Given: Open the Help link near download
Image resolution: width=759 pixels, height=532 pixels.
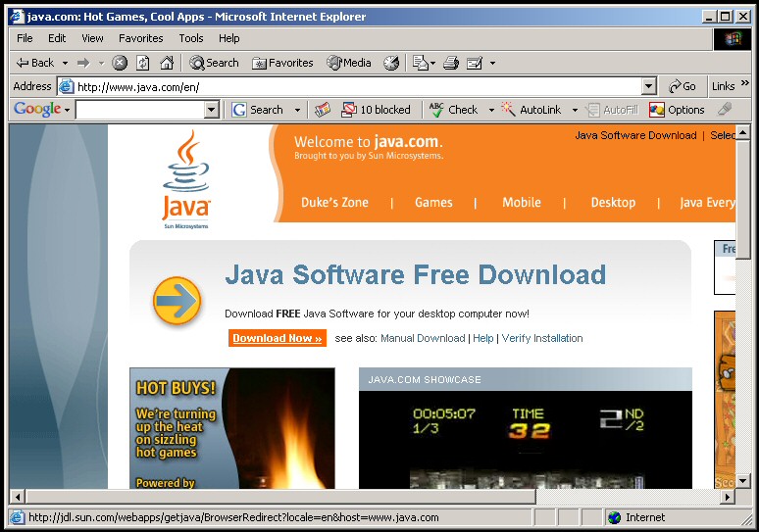Looking at the screenshot, I should [483, 338].
